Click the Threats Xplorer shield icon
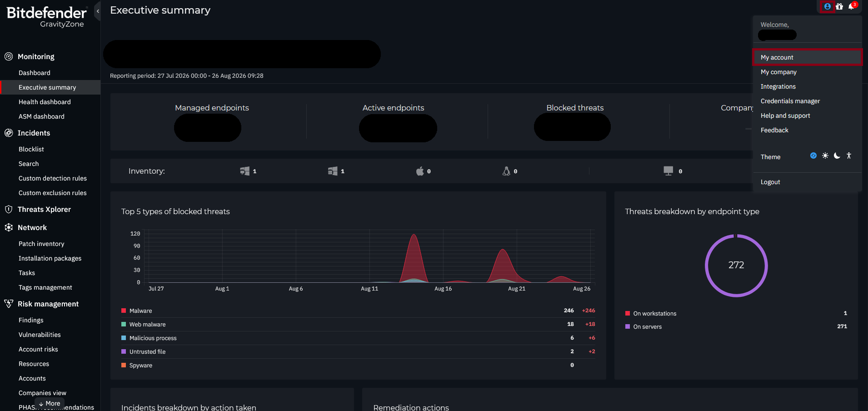The height and width of the screenshot is (411, 868). [x=9, y=209]
